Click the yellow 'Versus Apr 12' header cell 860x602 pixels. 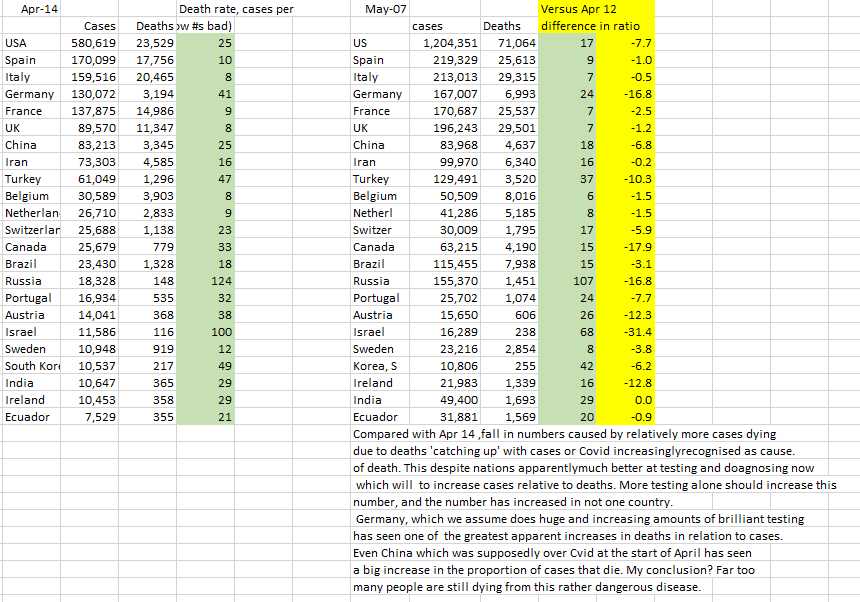pyautogui.click(x=579, y=9)
